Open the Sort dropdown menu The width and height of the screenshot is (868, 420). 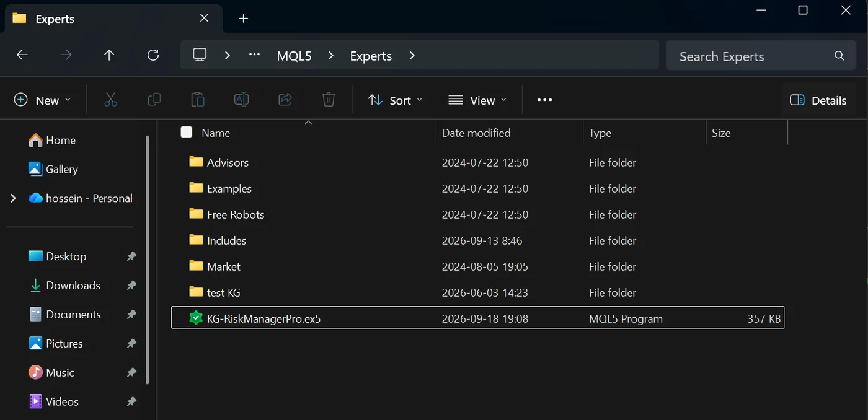click(x=395, y=100)
